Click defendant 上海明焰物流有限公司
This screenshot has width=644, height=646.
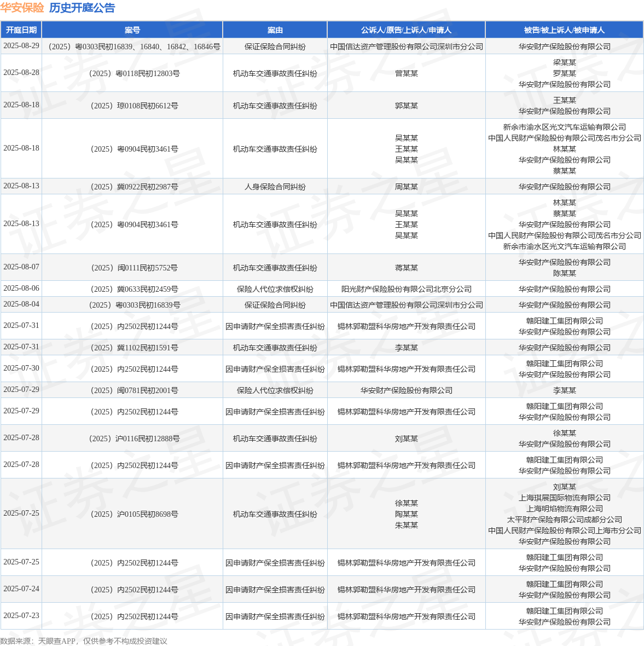coord(565,509)
